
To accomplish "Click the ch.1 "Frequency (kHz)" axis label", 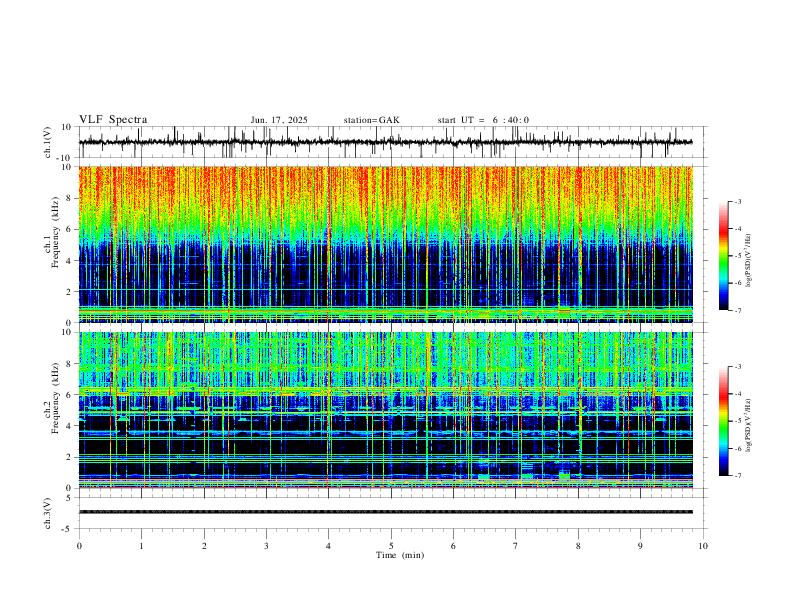I will [x=55, y=232].
